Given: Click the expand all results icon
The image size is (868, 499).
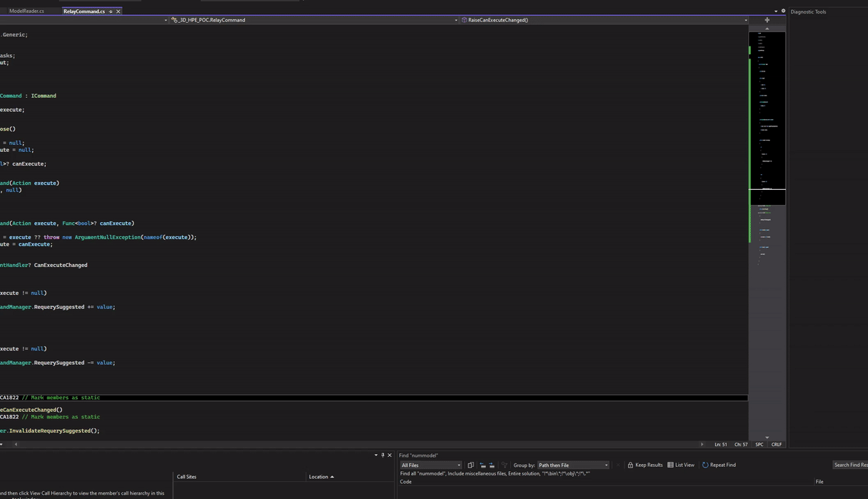Looking at the screenshot, I should click(492, 465).
